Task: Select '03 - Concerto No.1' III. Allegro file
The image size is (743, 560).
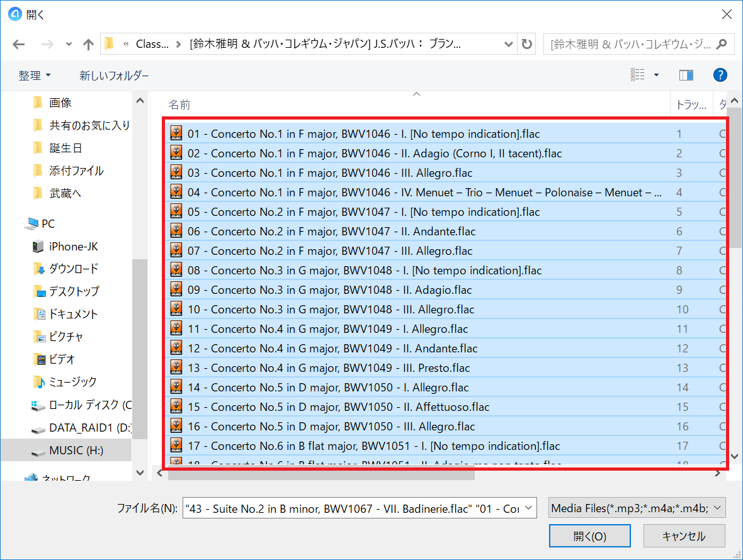Action: click(x=445, y=173)
